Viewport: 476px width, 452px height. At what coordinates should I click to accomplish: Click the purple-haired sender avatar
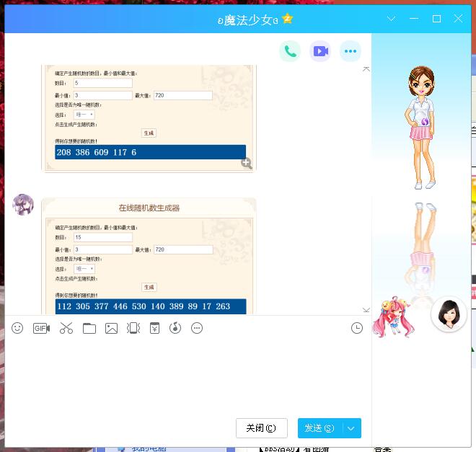pyautogui.click(x=23, y=205)
